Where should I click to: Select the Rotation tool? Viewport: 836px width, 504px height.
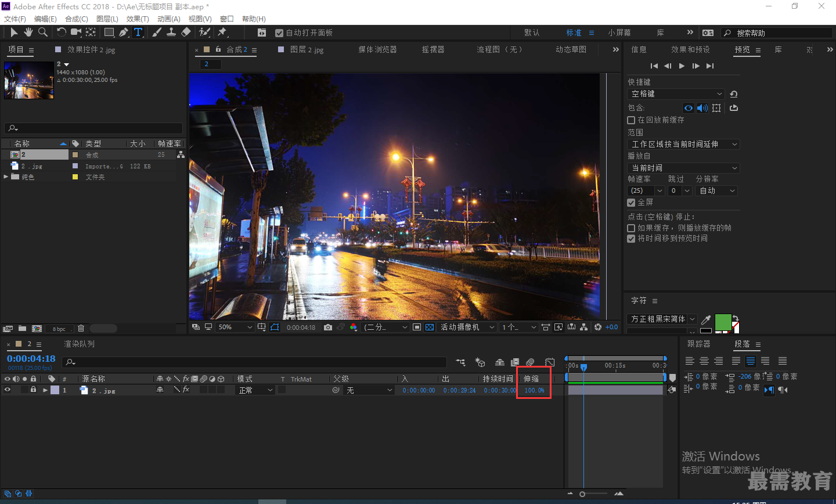click(62, 33)
